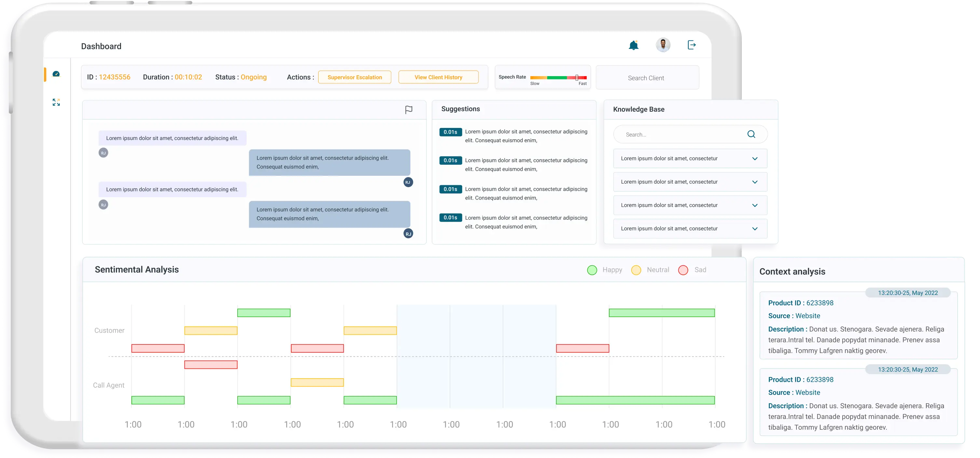Click the Knowledge Base search magnifier icon
The height and width of the screenshot is (458, 980).
pos(751,134)
